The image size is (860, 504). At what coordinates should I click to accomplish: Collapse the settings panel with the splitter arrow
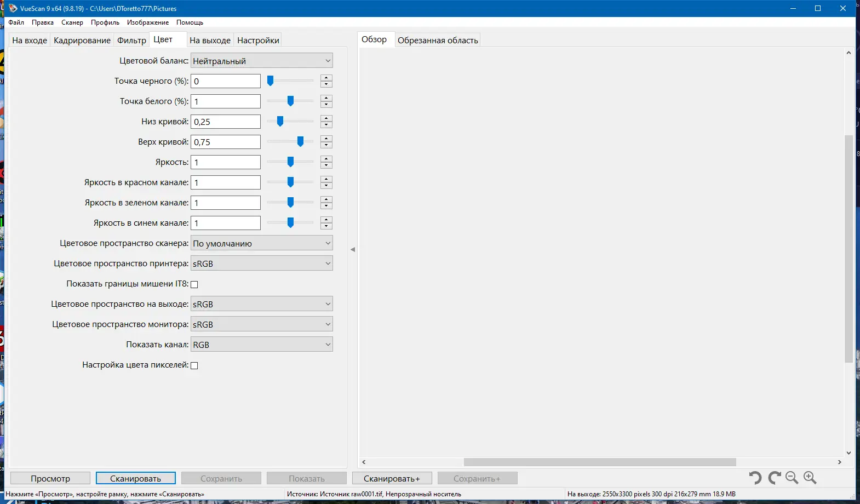pos(353,249)
